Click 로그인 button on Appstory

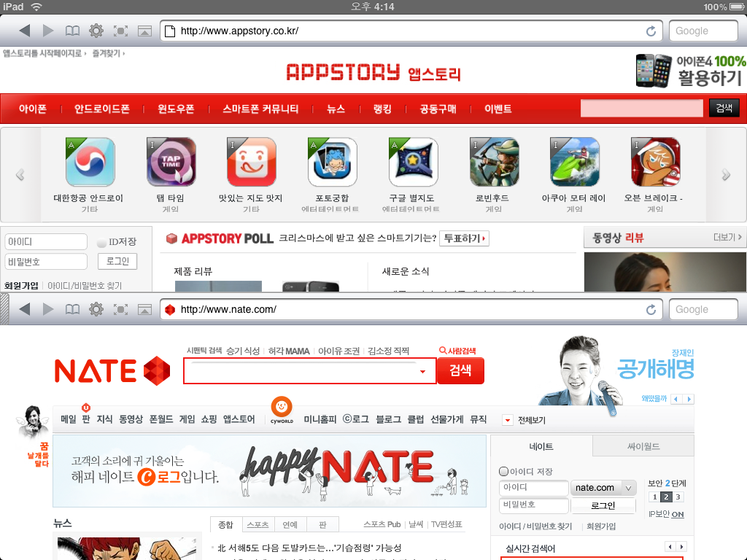[117, 262]
